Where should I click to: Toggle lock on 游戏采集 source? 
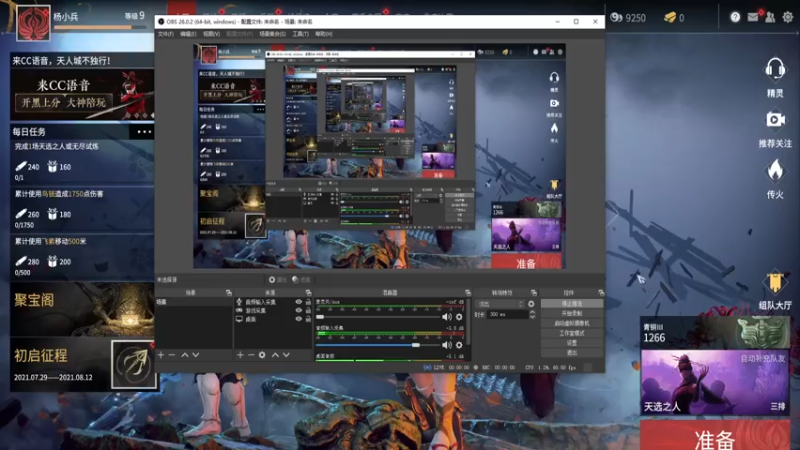308,310
